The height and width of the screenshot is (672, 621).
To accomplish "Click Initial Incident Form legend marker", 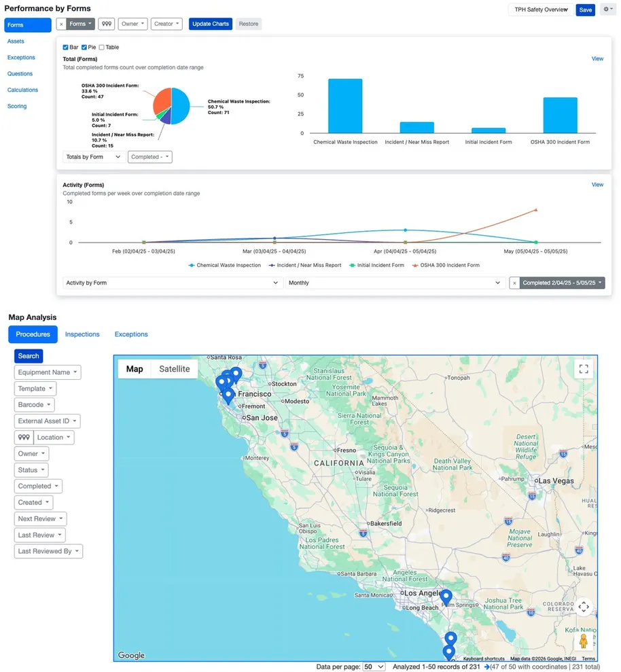I will 353,265.
